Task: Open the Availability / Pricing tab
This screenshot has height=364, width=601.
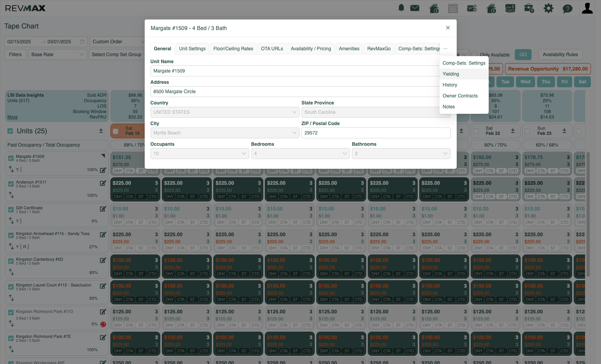Action: pyautogui.click(x=311, y=49)
